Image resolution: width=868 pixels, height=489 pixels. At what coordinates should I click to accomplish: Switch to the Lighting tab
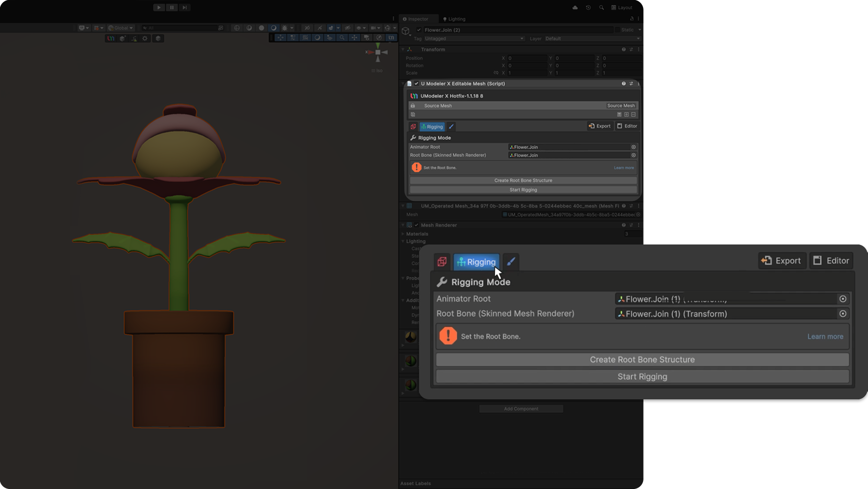[x=454, y=19]
